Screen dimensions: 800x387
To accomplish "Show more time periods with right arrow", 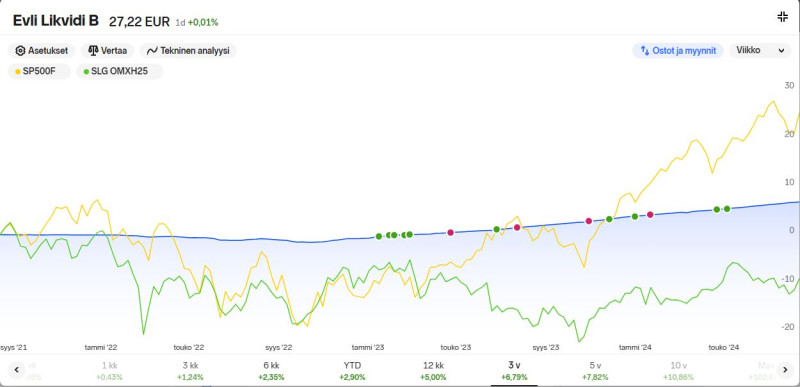I will pyautogui.click(x=784, y=370).
